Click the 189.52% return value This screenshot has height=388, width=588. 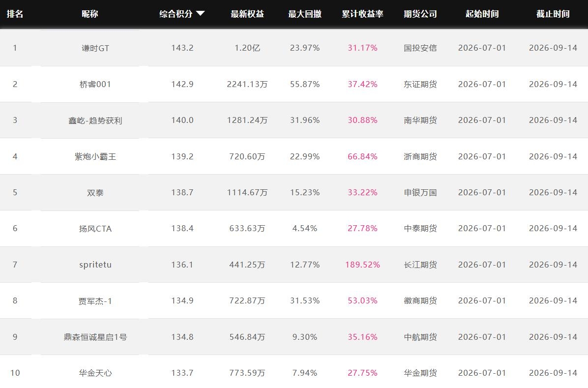tap(363, 265)
